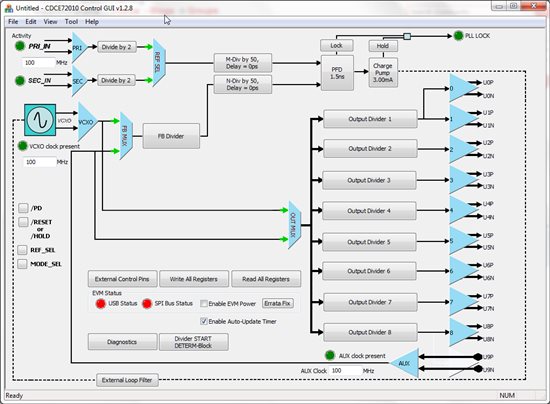Click the PRI_IN activity green LED
The height and width of the screenshot is (404, 550).
[20, 46]
